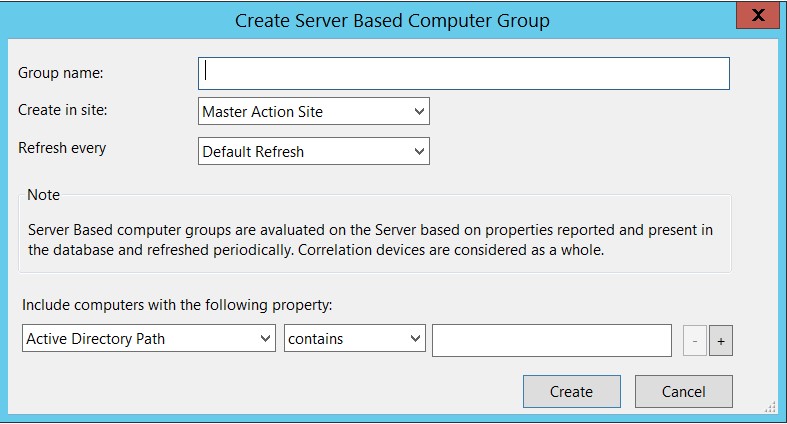Open the contains operator dropdown
The height and width of the screenshot is (424, 787).
click(355, 339)
